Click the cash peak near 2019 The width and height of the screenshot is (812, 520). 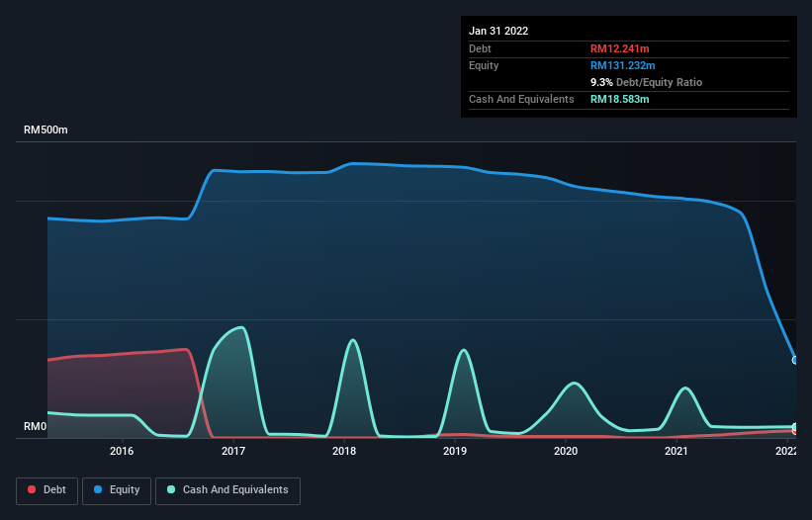[x=464, y=351]
